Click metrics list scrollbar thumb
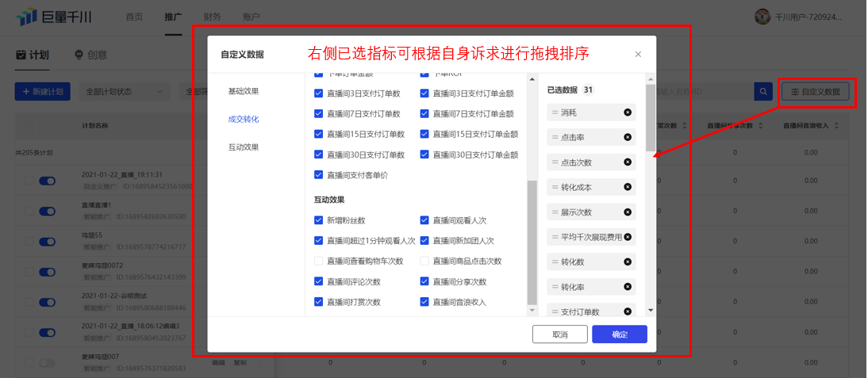Screen dimensions: 868x378 coord(532,243)
